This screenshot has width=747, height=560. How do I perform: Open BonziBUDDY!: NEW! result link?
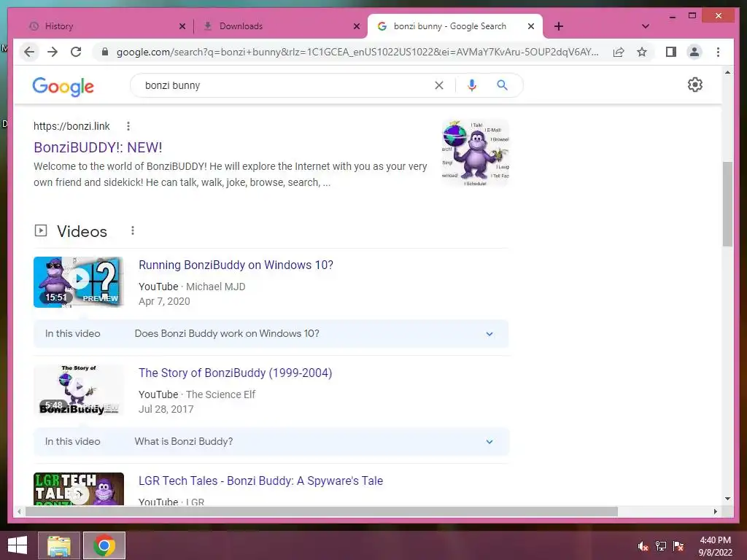click(98, 147)
